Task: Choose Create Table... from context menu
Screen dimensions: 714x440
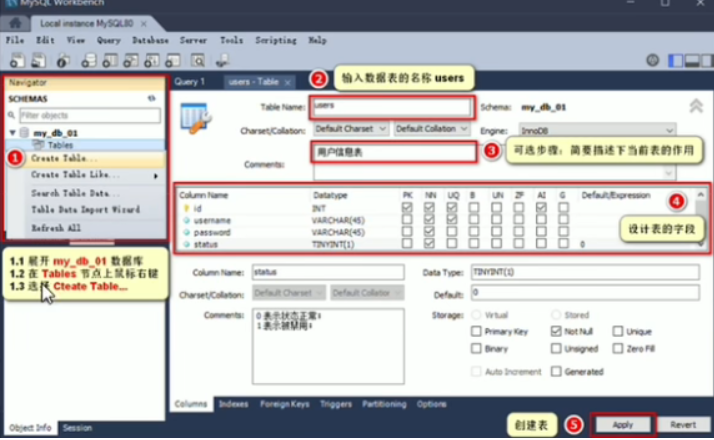Action: pyautogui.click(x=64, y=159)
